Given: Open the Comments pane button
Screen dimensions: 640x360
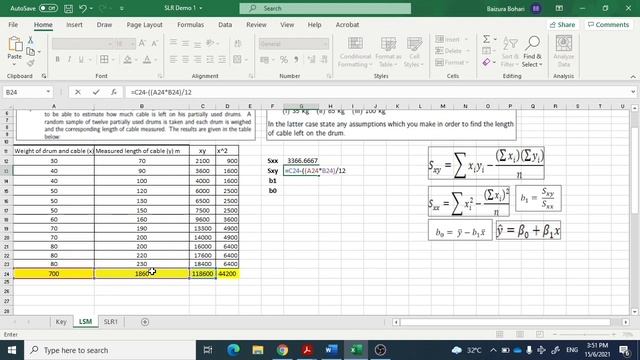Looking at the screenshot, I should pos(608,25).
